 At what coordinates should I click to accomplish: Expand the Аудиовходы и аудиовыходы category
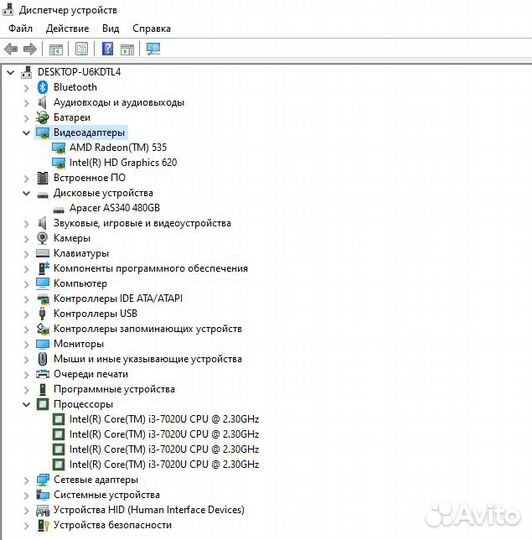[x=27, y=103]
